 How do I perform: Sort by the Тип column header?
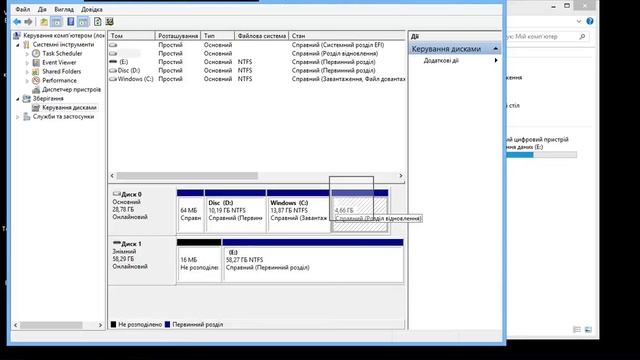pos(218,36)
